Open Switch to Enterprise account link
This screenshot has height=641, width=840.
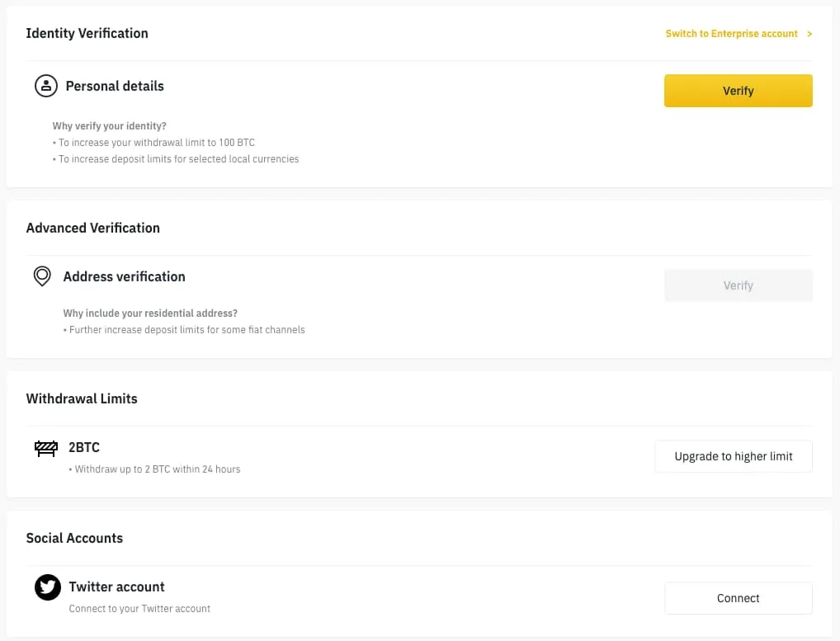tap(731, 34)
